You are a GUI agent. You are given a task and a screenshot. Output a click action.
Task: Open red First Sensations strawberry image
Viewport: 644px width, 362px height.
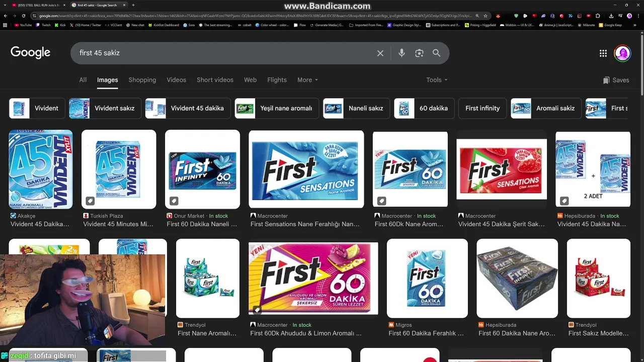[502, 169]
